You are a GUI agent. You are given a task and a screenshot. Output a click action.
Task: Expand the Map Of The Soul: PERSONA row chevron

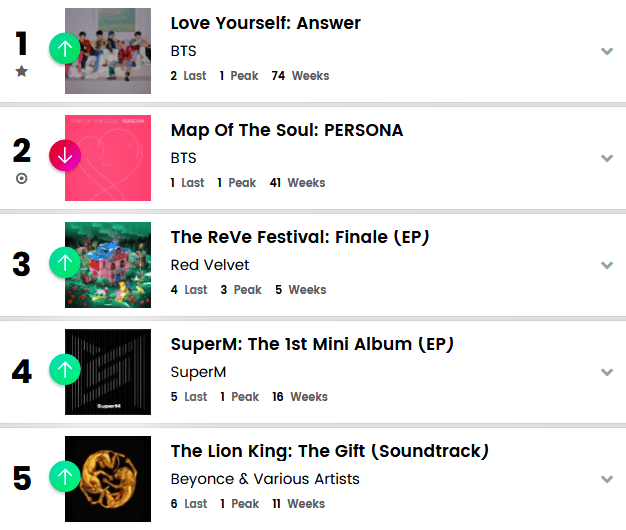point(606,158)
